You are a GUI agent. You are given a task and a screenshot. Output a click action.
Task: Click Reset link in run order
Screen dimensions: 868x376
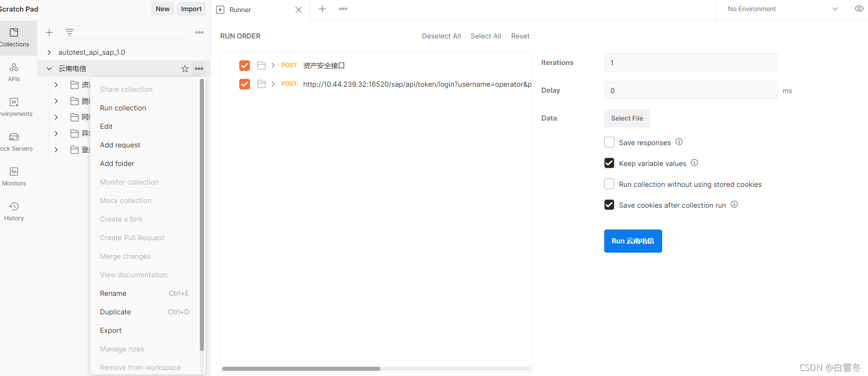pyautogui.click(x=520, y=36)
